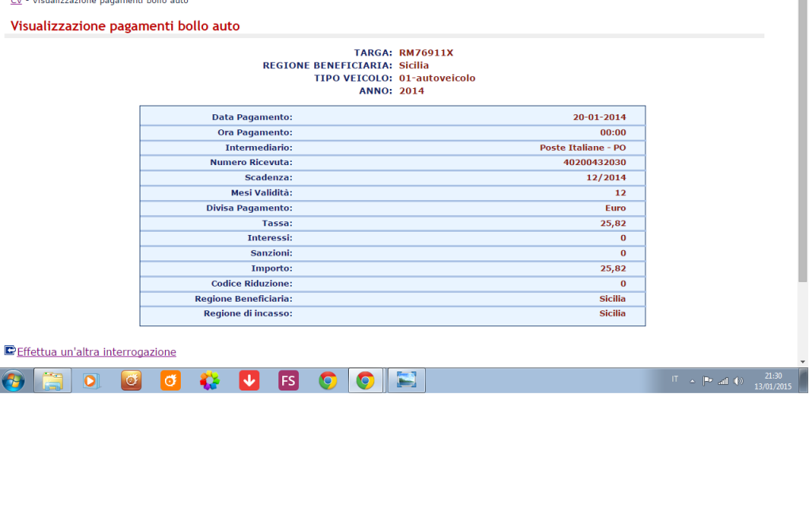
Task: Launch the media player taskbar icon
Action: coord(91,381)
